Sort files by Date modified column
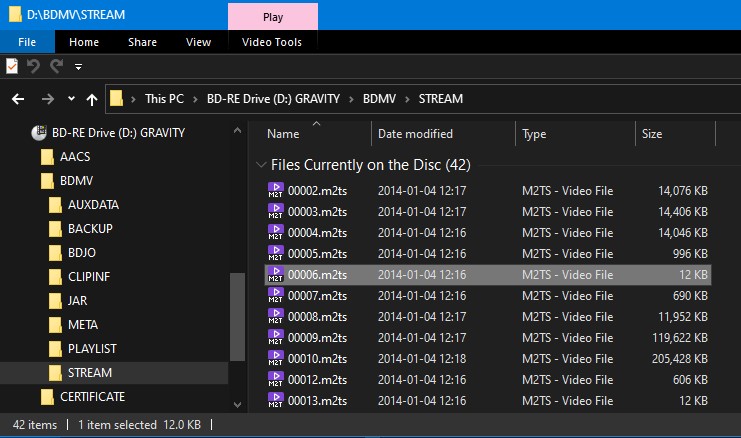This screenshot has height=438, width=741. [415, 133]
